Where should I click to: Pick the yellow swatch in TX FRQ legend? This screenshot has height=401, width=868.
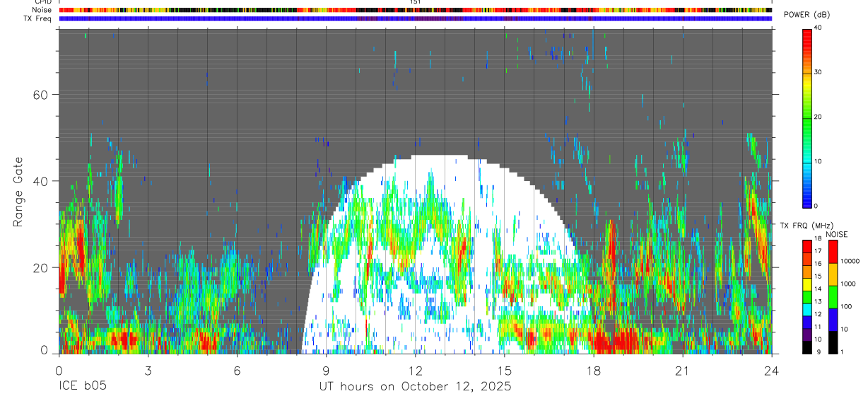point(807,284)
